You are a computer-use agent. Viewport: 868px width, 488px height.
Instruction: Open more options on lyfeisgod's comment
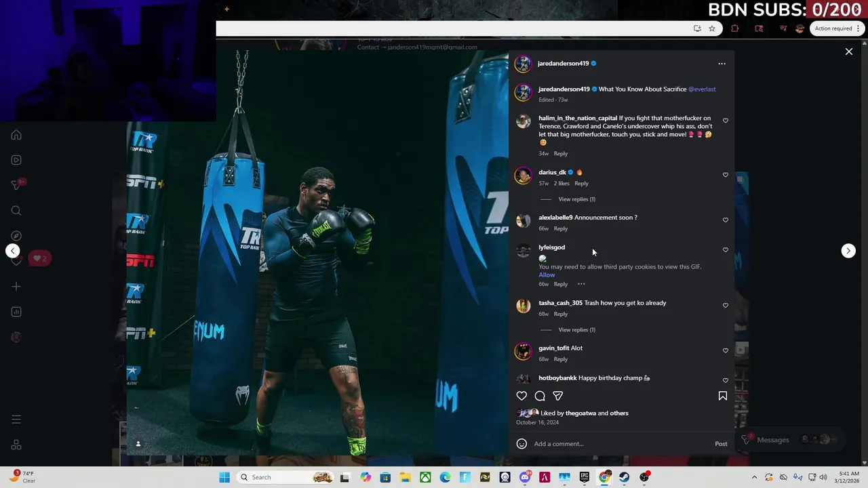point(581,284)
